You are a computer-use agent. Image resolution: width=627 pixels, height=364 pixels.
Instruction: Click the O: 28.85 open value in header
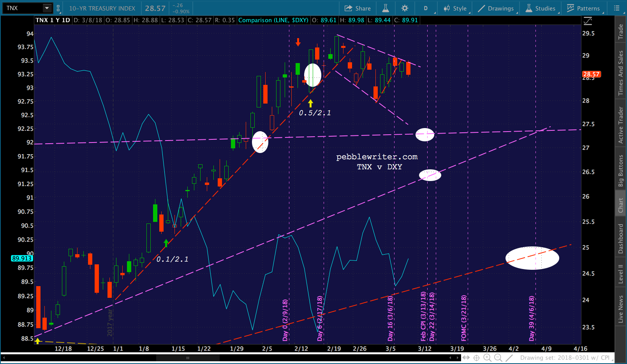118,20
